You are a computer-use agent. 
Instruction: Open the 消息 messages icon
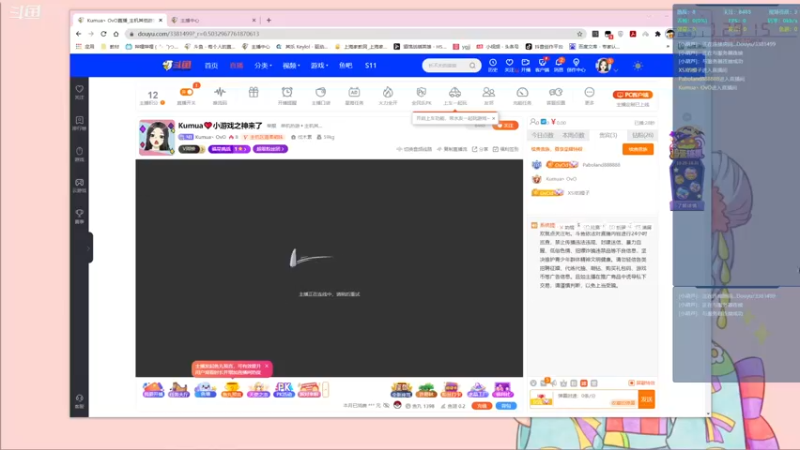(559, 65)
